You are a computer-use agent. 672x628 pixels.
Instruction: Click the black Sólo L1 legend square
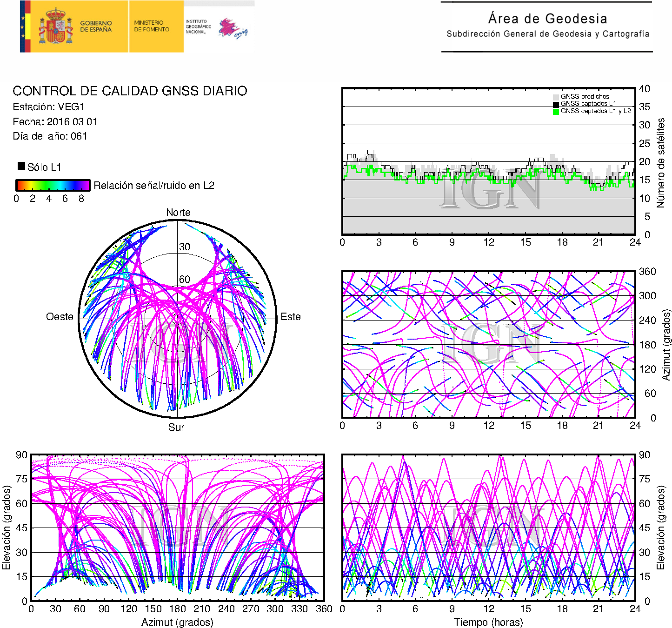click(21, 166)
